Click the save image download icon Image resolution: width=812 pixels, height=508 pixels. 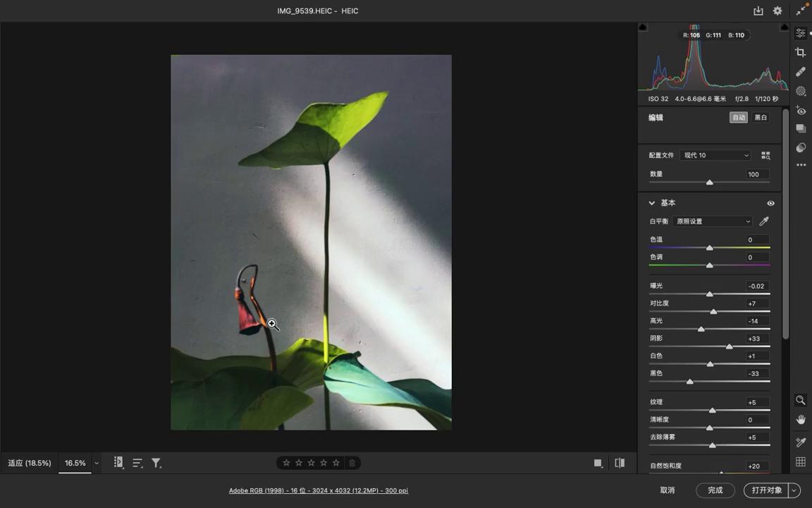(758, 11)
